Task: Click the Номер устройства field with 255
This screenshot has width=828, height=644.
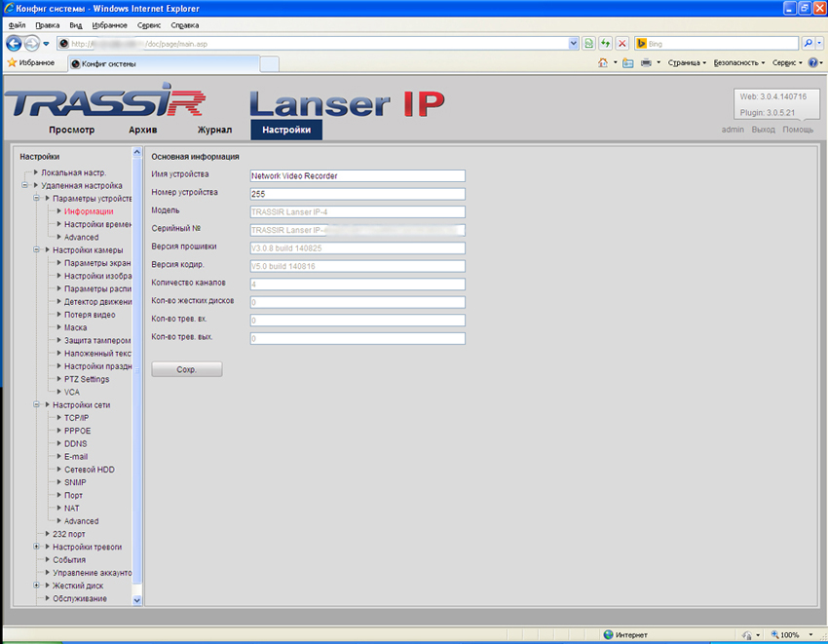Action: point(358,194)
